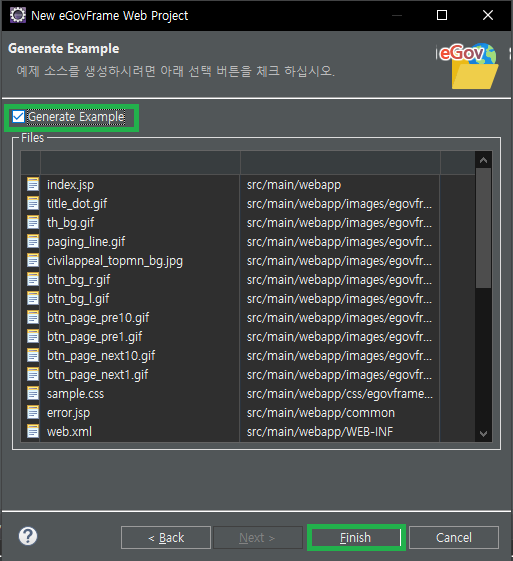Click the file icon beside btn_page_pre10.gif

pyautogui.click(x=33, y=317)
